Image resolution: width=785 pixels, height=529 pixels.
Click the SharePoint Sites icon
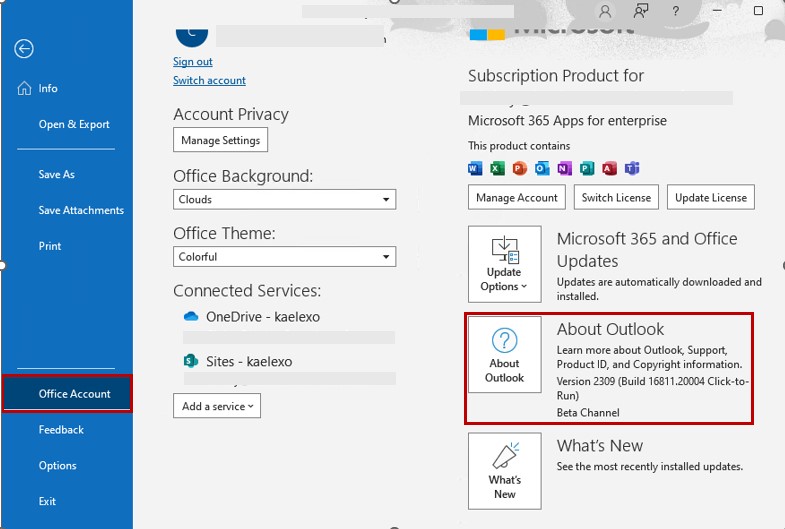tap(191, 361)
